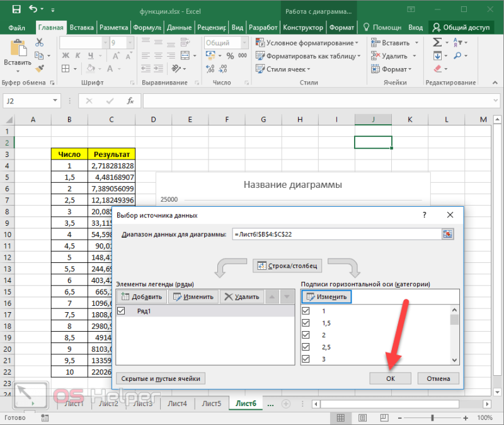This screenshot has height=425, width=504.
Task: Toggle underline formatting (Ч)
Action: click(x=91, y=55)
